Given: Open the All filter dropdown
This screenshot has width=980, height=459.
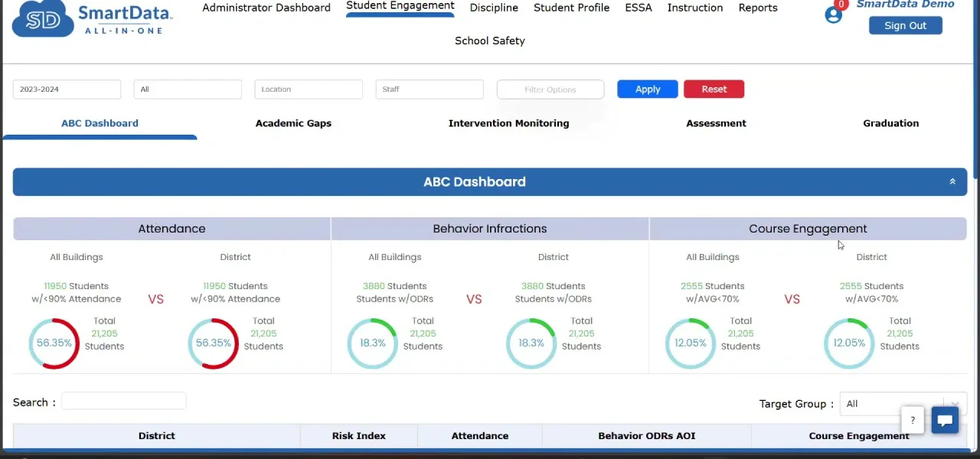Looking at the screenshot, I should click(188, 90).
